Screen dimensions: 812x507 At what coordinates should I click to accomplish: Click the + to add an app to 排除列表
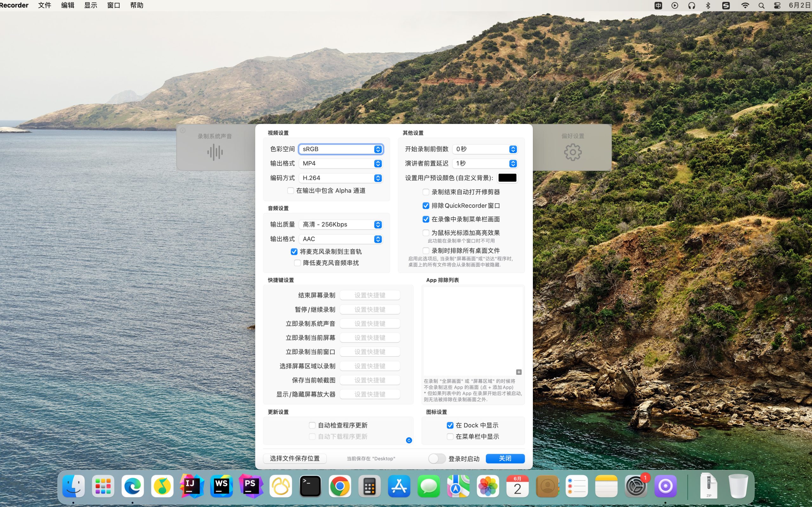click(x=519, y=372)
